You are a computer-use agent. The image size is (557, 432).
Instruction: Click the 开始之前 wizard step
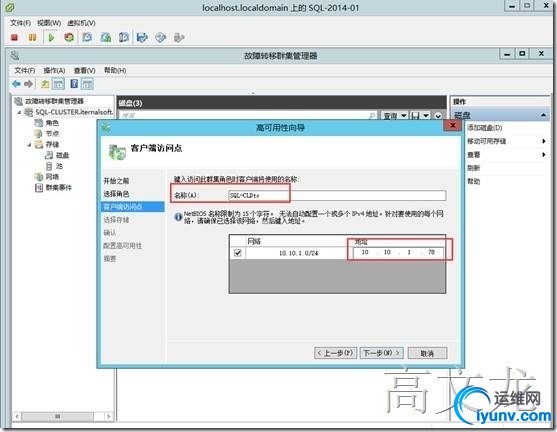[116, 181]
